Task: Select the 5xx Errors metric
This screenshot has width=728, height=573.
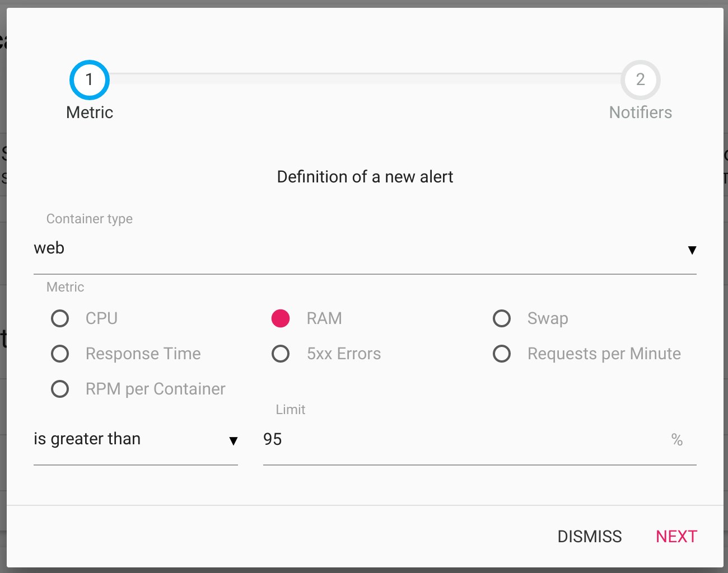Action: click(x=281, y=353)
